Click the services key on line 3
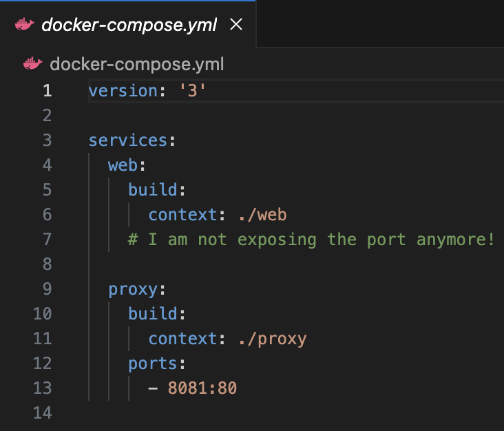 pos(128,140)
